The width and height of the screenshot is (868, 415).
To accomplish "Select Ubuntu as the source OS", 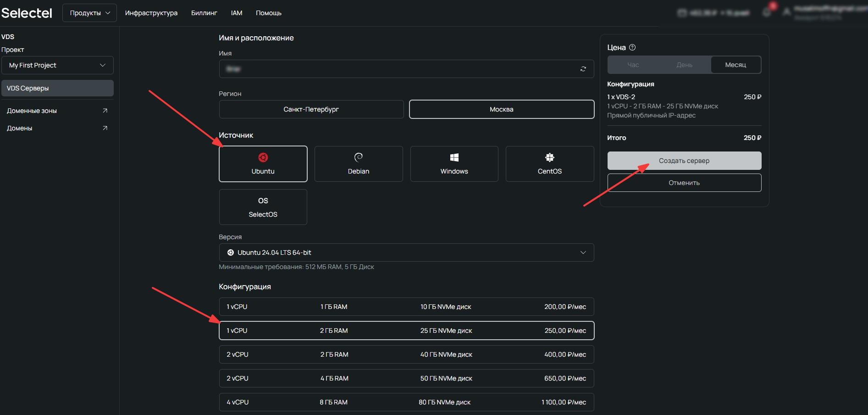I will [x=263, y=164].
